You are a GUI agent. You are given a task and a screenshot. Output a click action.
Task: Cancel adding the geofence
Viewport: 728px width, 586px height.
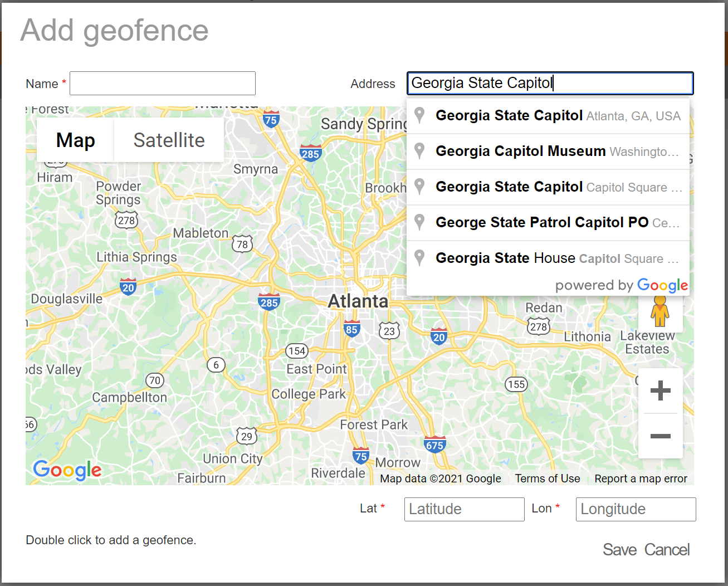(667, 550)
